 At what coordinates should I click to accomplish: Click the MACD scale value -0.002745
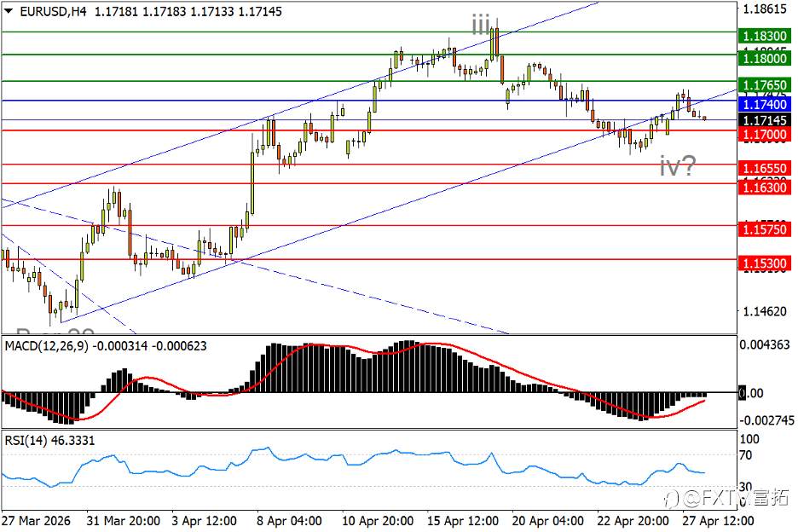[766, 420]
